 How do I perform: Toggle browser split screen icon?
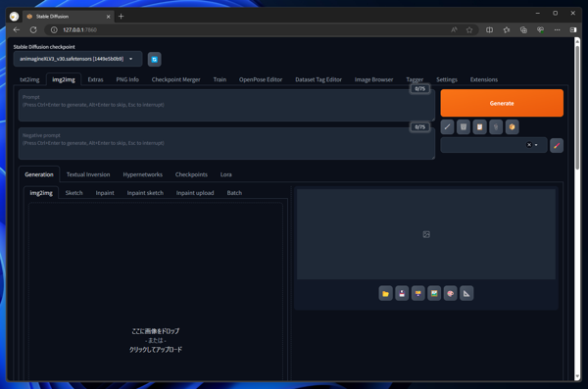[489, 29]
